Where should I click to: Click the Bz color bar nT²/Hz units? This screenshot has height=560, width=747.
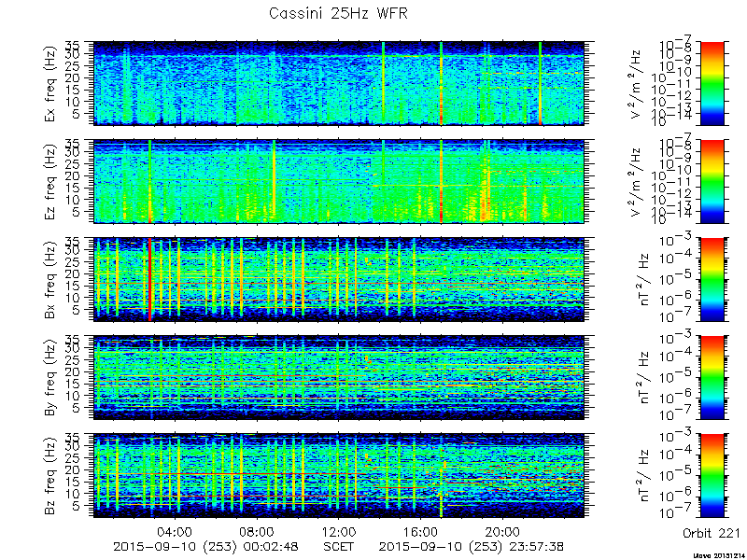(x=644, y=476)
